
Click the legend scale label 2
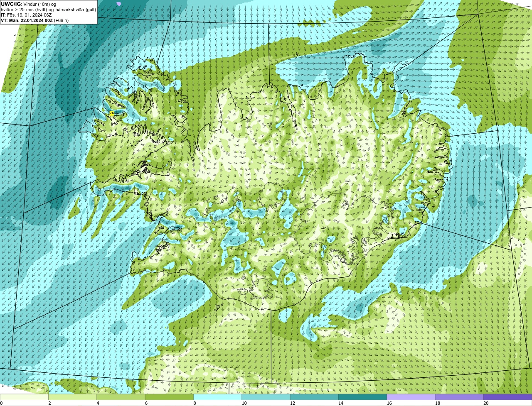point(49,403)
